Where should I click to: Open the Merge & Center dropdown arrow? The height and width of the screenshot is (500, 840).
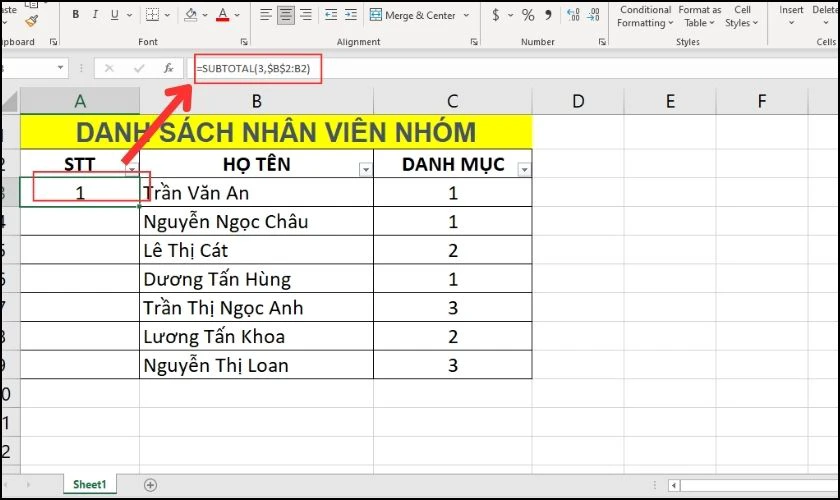click(466, 15)
